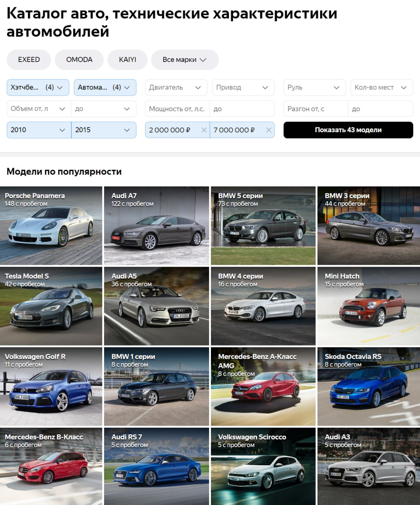Viewport: 420px width, 505px height.
Task: Open the Porsche Panamera model card
Action: click(51, 226)
